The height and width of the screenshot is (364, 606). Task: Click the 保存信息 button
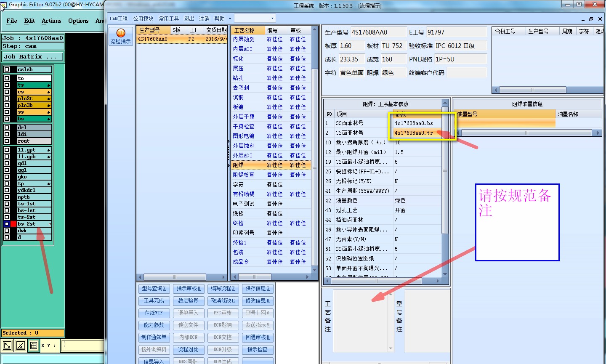click(258, 289)
